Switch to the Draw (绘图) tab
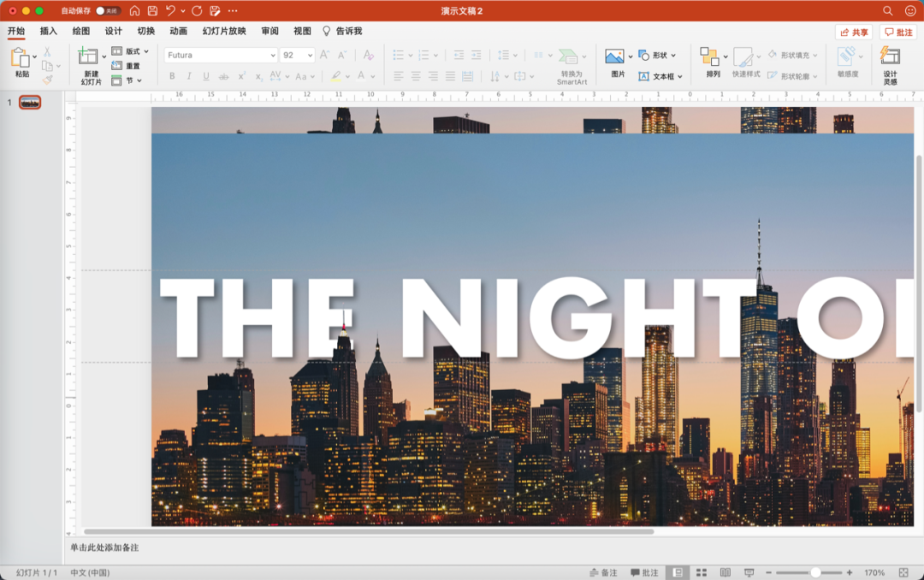The width and height of the screenshot is (924, 580). [80, 32]
